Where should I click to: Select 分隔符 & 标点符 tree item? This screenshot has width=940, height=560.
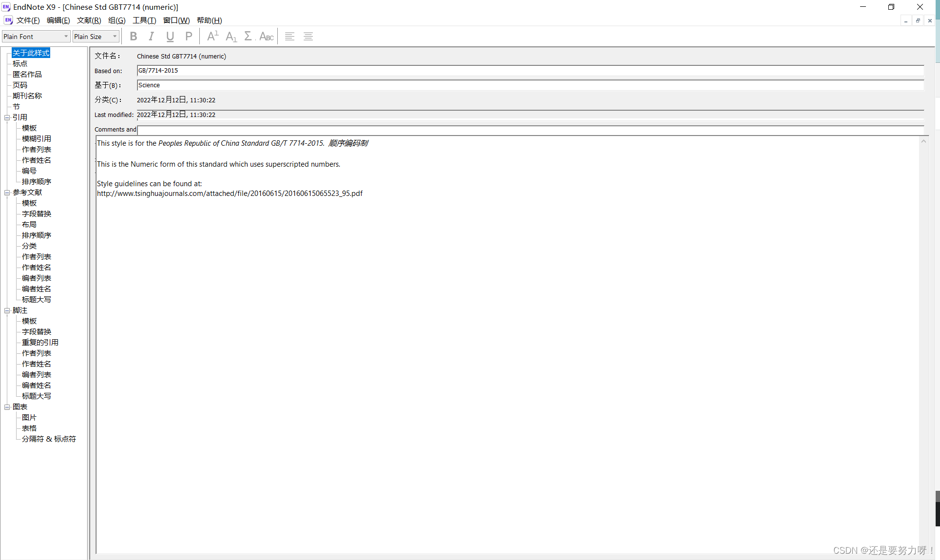click(x=49, y=439)
